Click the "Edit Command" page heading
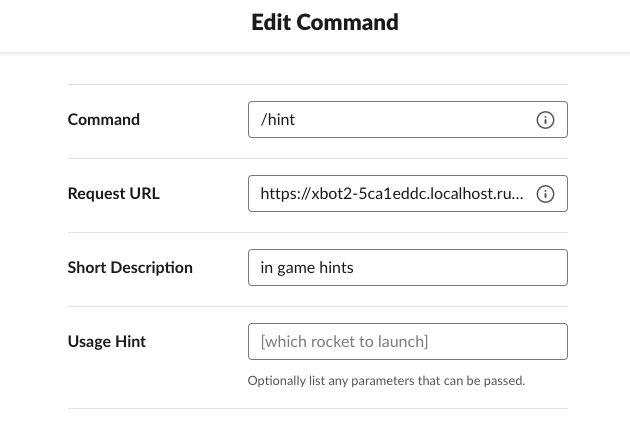630x430 pixels. 325,22
